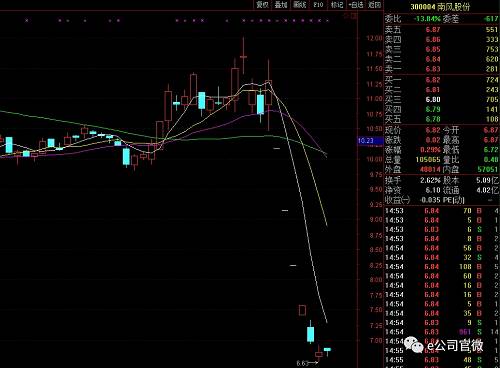Open the F10 company info

pyautogui.click(x=318, y=5)
